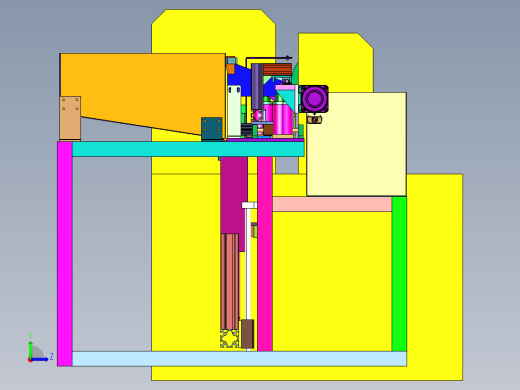Viewport: 520px width, 390px height.
Task: Select the tan bracket with four holes
Action: point(70,118)
